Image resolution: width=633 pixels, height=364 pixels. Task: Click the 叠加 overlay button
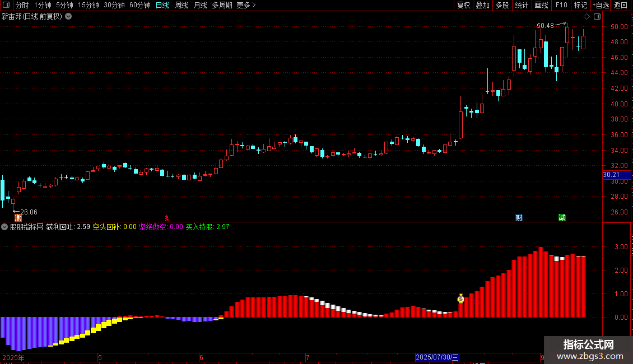coord(483,5)
